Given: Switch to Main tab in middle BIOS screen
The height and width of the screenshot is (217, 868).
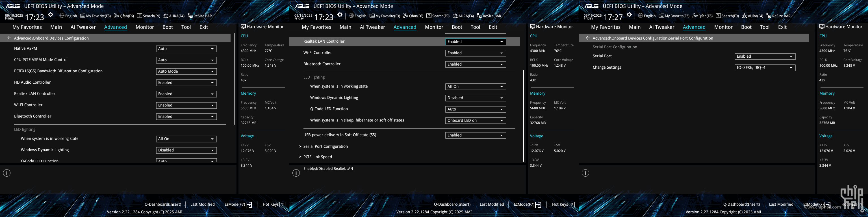Looking at the screenshot, I should [345, 27].
